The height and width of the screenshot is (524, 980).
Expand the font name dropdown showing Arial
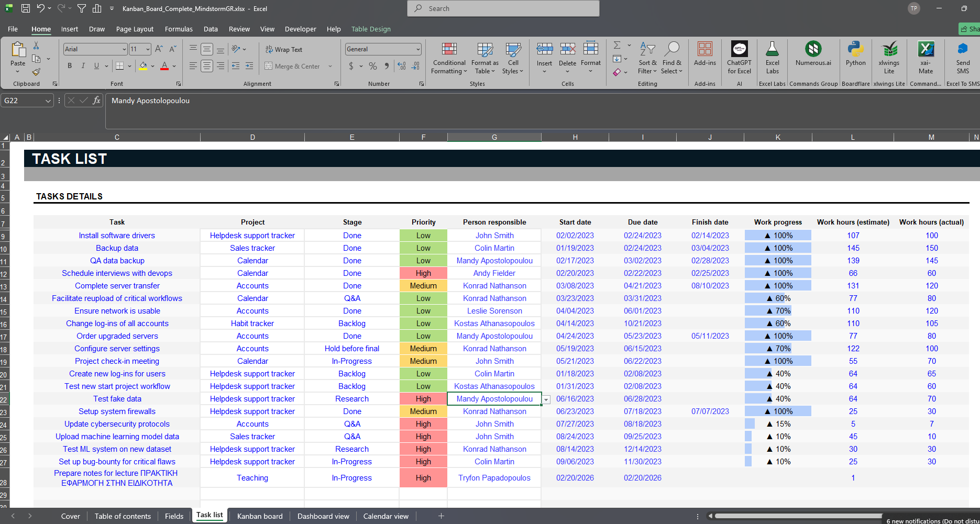[x=124, y=49]
